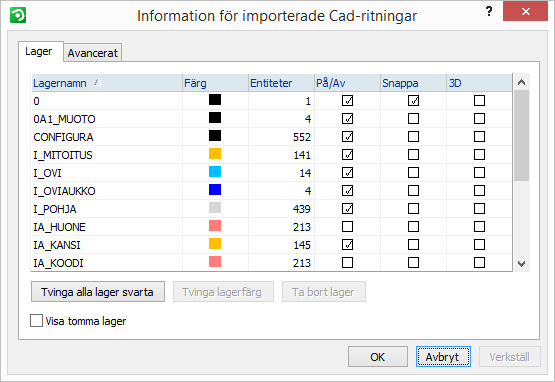Cancel dialog with Avbryt button
Image resolution: width=555 pixels, height=382 pixels.
443,357
